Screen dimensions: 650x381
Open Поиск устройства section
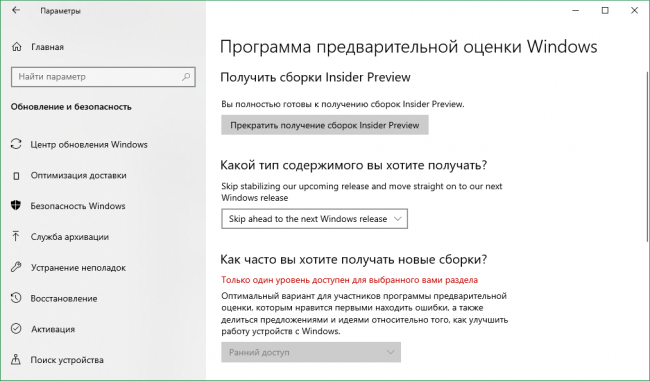[67, 359]
